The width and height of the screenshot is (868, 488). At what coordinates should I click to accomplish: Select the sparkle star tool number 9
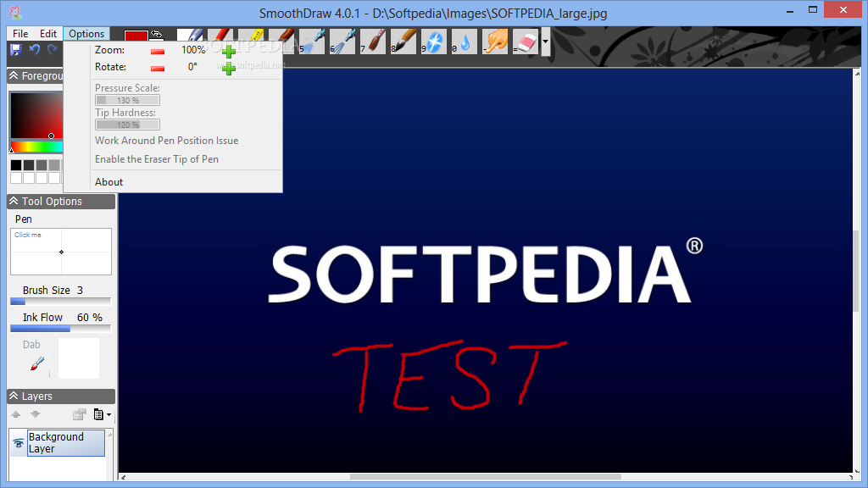(x=433, y=42)
